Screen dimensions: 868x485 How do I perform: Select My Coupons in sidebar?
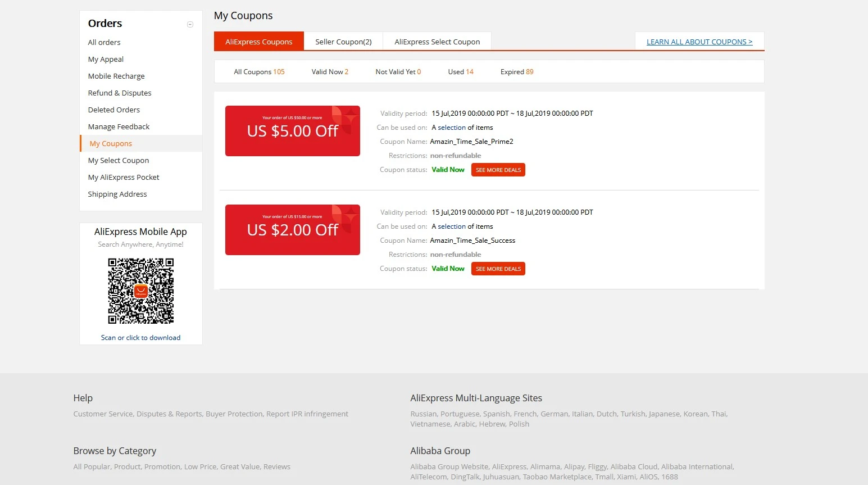[111, 143]
